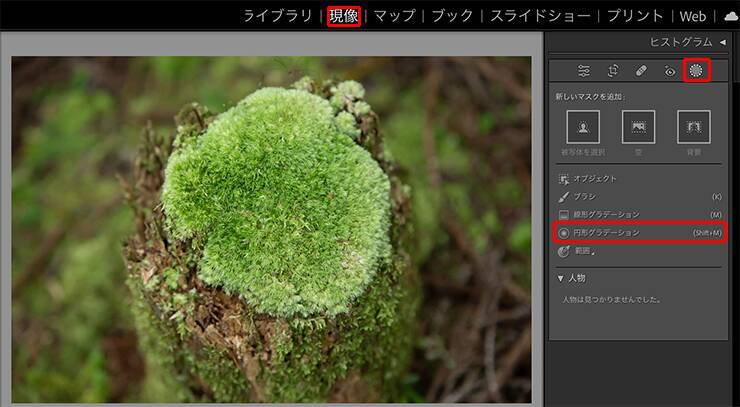Collapse the ヒストグラム histogram panel
740x407 pixels.
(723, 42)
